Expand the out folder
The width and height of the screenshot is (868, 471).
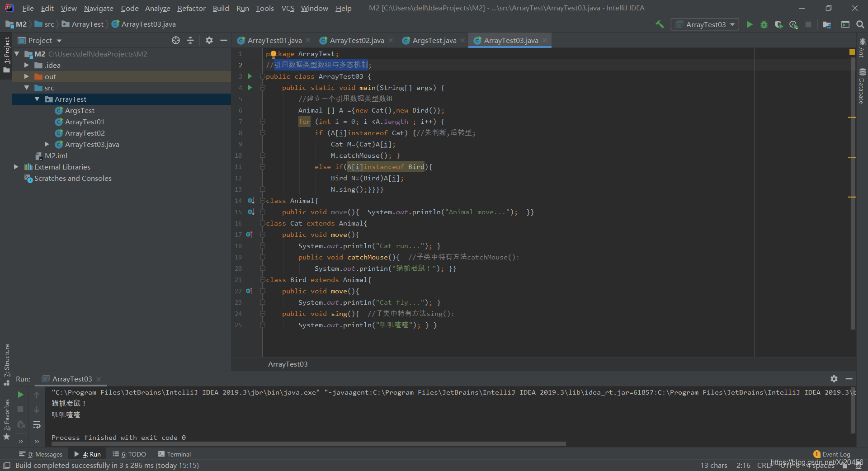pyautogui.click(x=27, y=76)
